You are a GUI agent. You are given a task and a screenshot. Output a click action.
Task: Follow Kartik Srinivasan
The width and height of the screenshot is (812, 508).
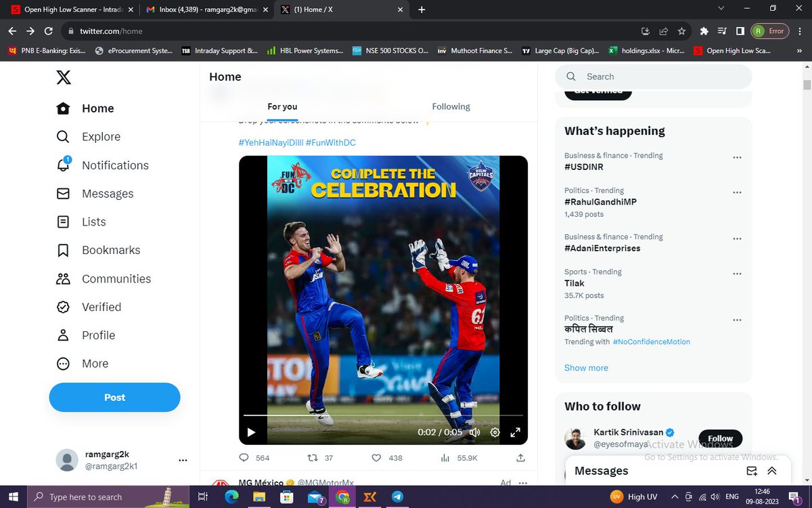(720, 439)
